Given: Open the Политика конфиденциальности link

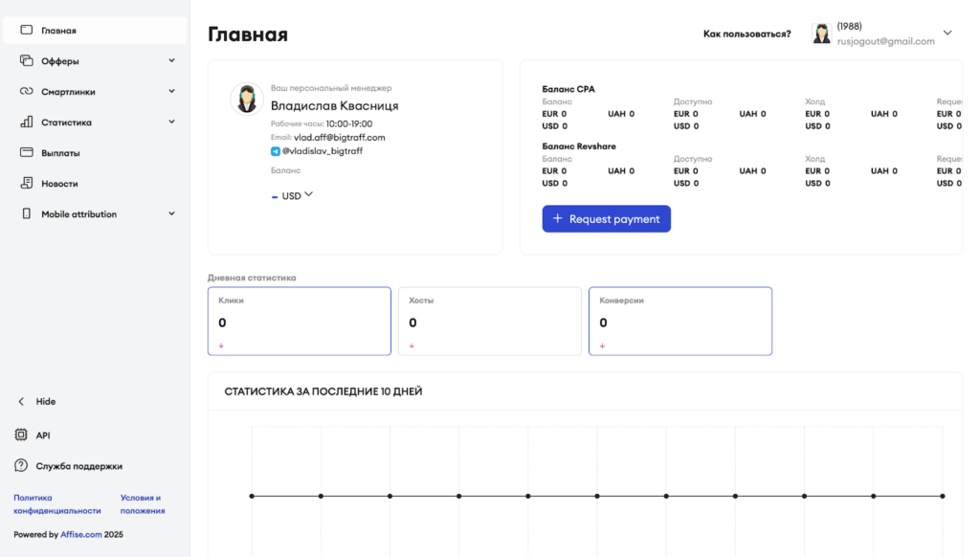Looking at the screenshot, I should coord(56,503).
